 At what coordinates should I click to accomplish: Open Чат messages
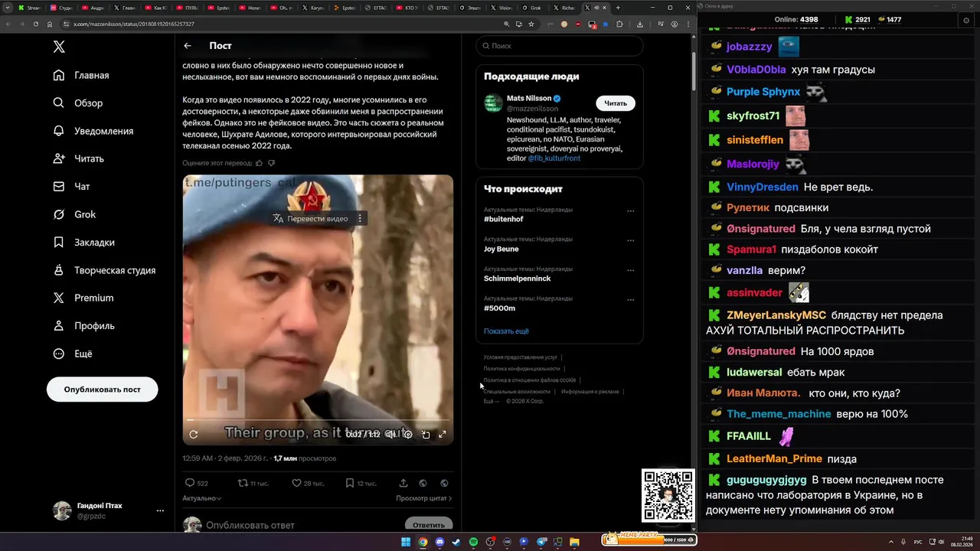[72, 186]
